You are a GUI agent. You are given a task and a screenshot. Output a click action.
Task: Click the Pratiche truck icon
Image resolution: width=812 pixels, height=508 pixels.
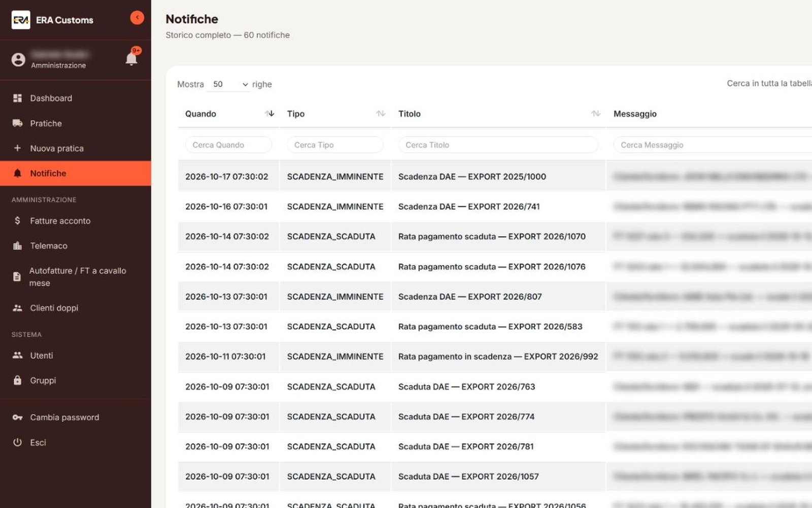point(17,123)
